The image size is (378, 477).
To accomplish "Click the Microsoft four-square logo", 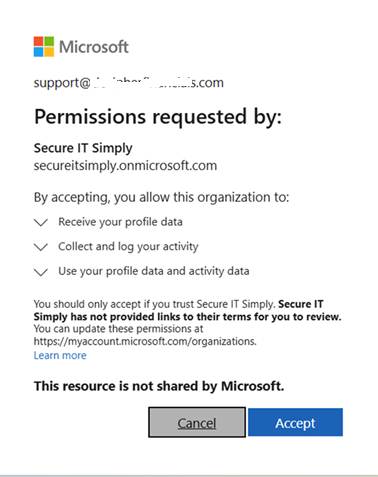I will pyautogui.click(x=44, y=47).
